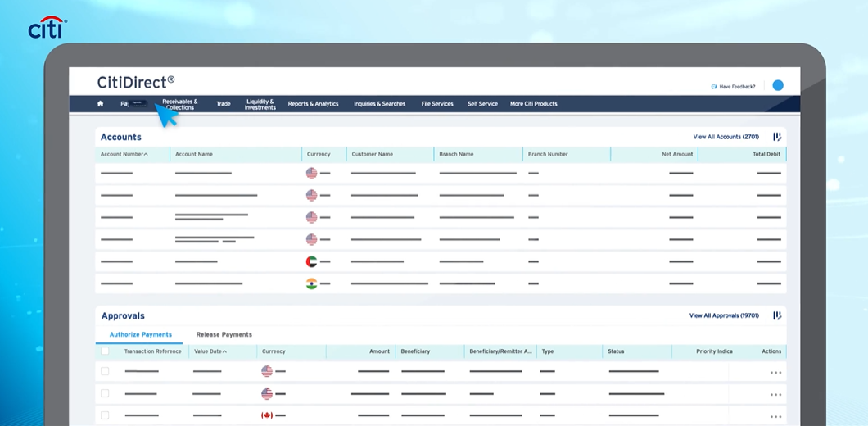Click the Have Feedback? link text

(737, 87)
